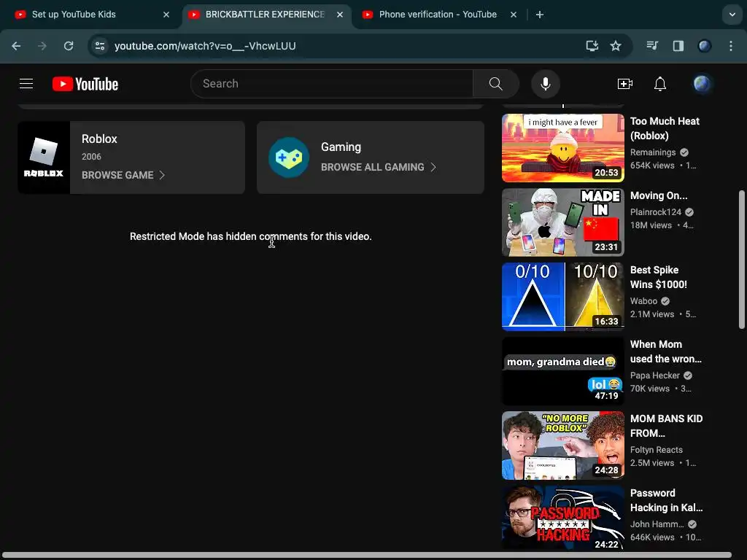Image resolution: width=747 pixels, height=560 pixels.
Task: Click the John Hammond channel name
Action: coord(657,524)
